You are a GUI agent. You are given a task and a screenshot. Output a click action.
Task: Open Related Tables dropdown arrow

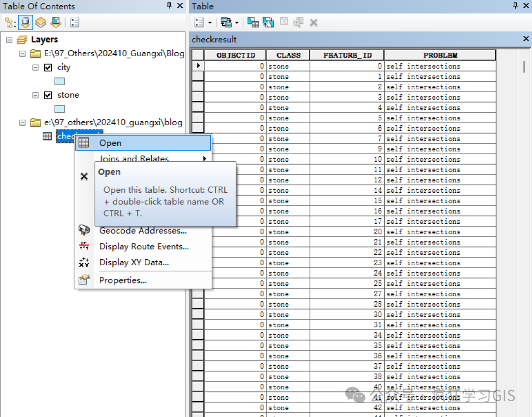click(237, 23)
